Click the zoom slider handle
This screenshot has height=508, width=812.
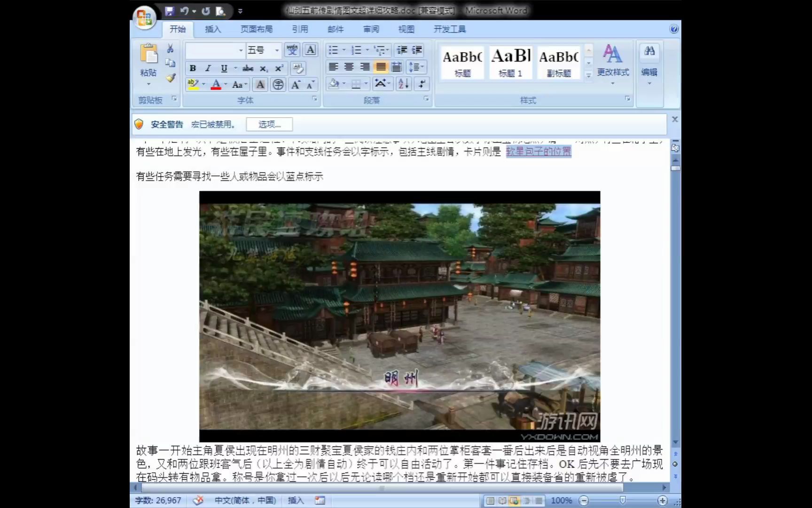(x=623, y=500)
